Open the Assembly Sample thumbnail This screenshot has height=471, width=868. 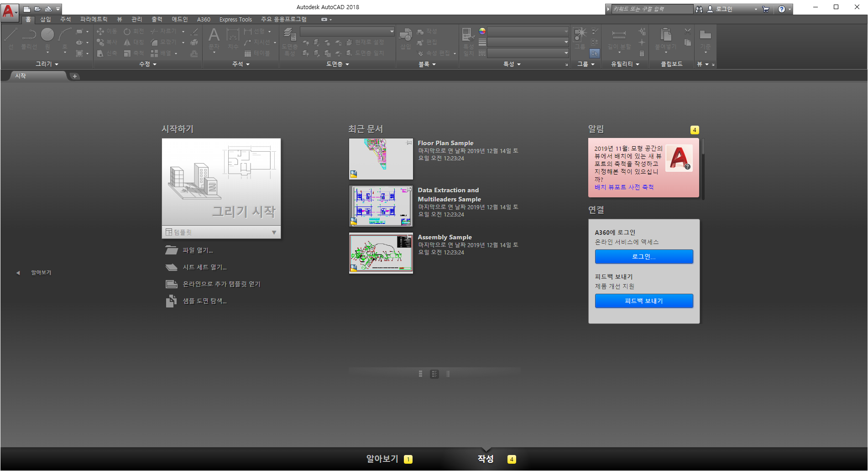pos(381,253)
